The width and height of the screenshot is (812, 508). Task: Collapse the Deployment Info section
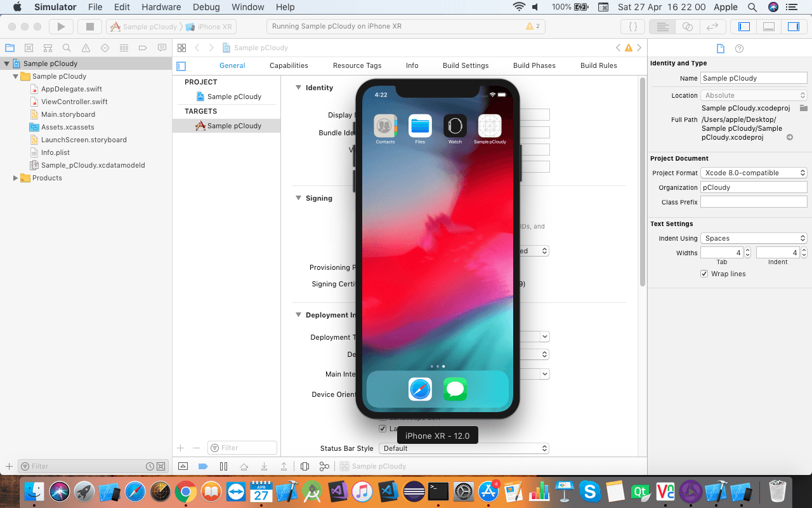[x=298, y=315]
